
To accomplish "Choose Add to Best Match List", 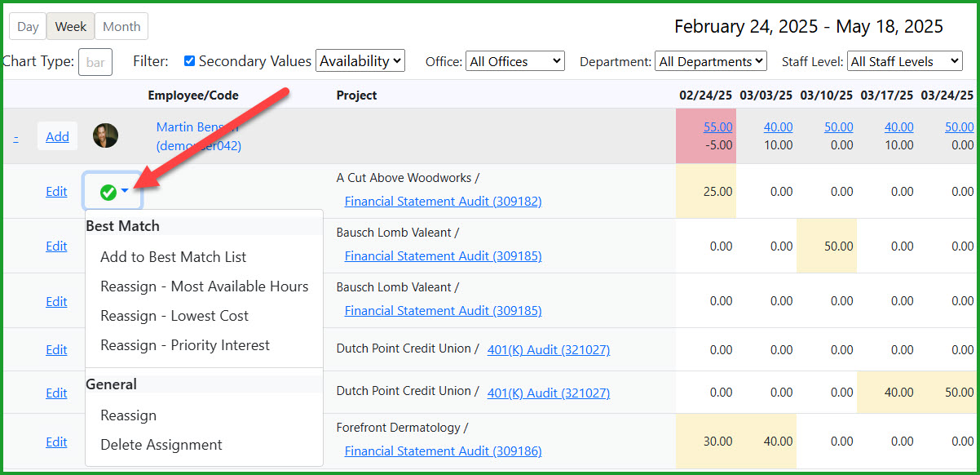I will pyautogui.click(x=173, y=257).
